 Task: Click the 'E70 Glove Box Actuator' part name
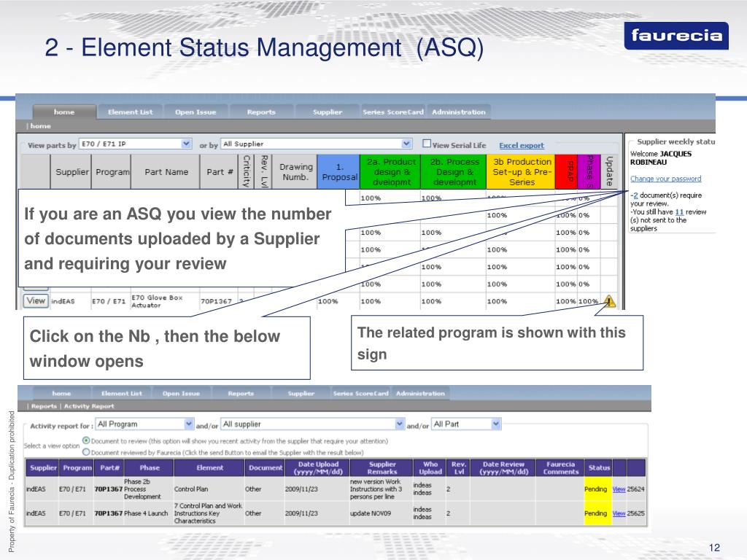pos(158,301)
